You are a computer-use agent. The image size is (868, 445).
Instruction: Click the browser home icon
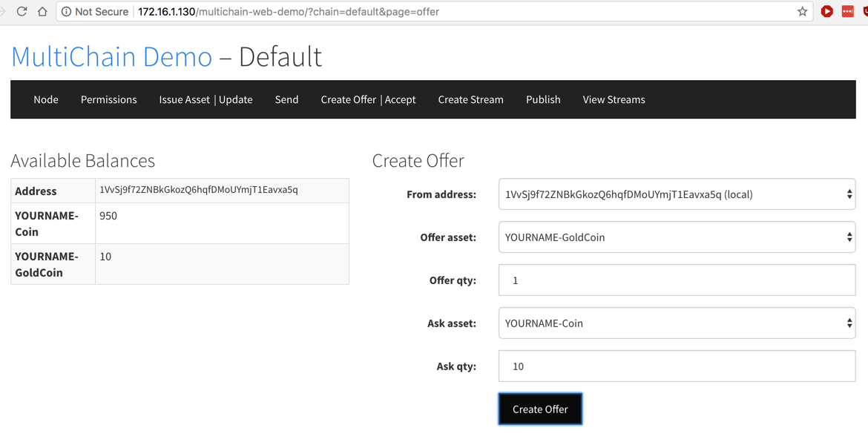tap(42, 12)
